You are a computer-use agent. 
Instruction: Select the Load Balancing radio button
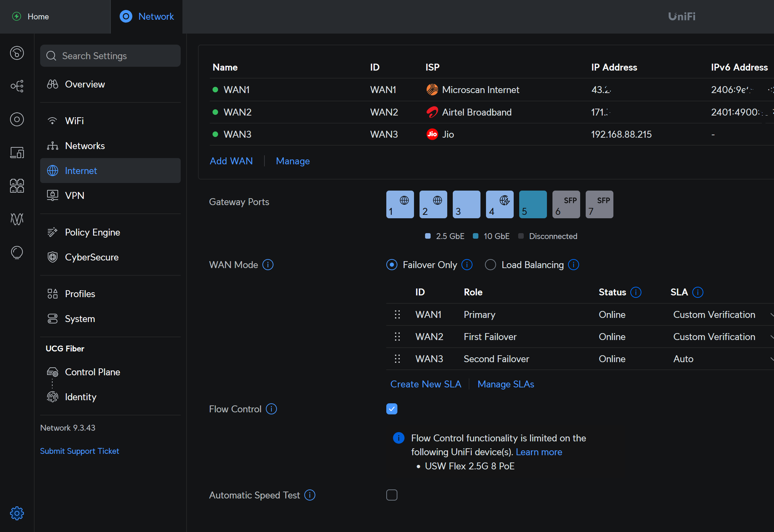pos(490,265)
